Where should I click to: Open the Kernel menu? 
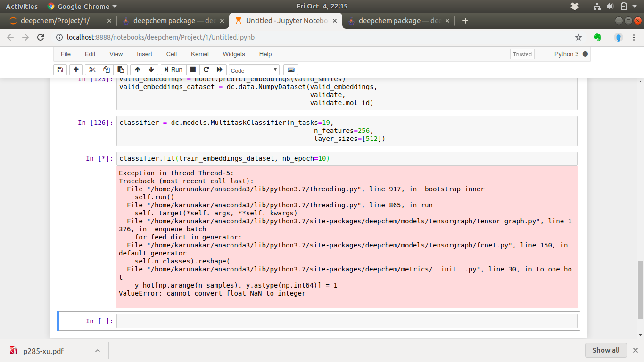[199, 54]
